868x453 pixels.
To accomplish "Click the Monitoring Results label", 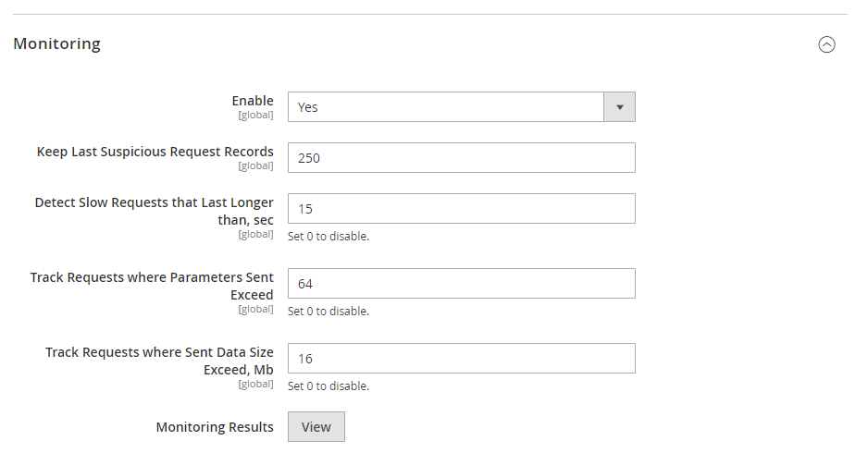I will point(215,427).
